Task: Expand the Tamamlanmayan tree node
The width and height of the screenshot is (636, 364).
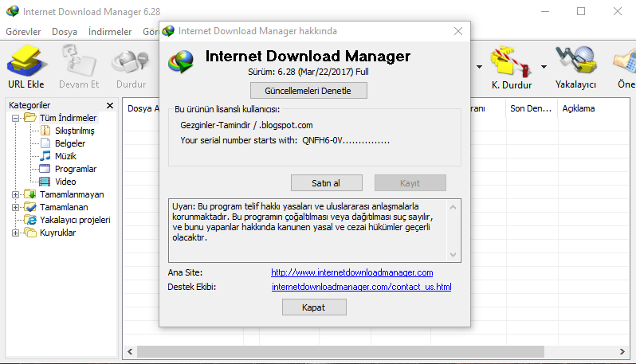Action: click(x=15, y=194)
